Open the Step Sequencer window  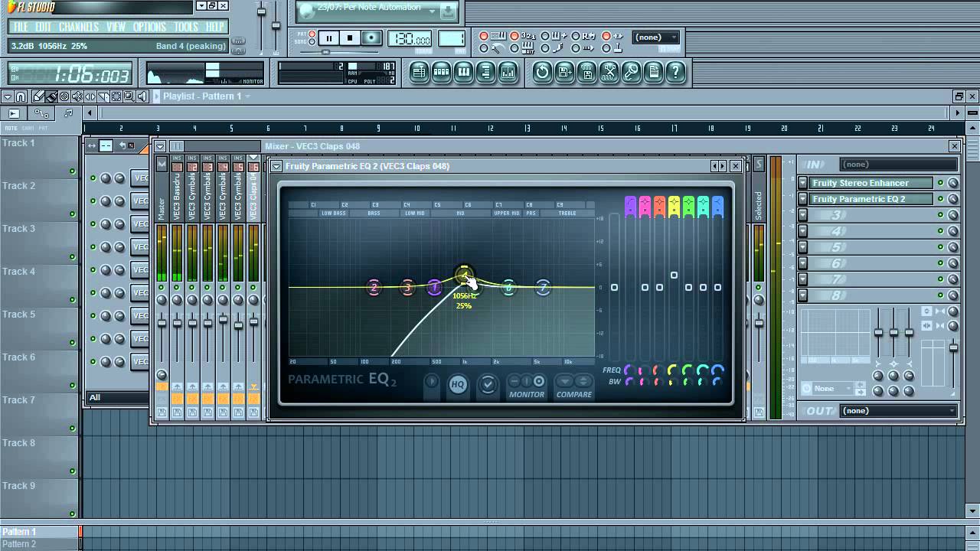click(x=441, y=73)
